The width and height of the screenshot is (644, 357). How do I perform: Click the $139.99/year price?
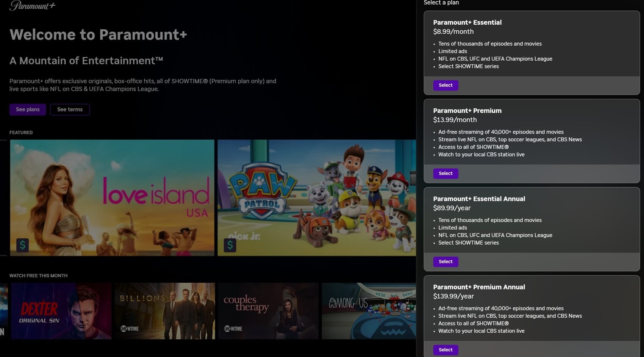(x=453, y=296)
